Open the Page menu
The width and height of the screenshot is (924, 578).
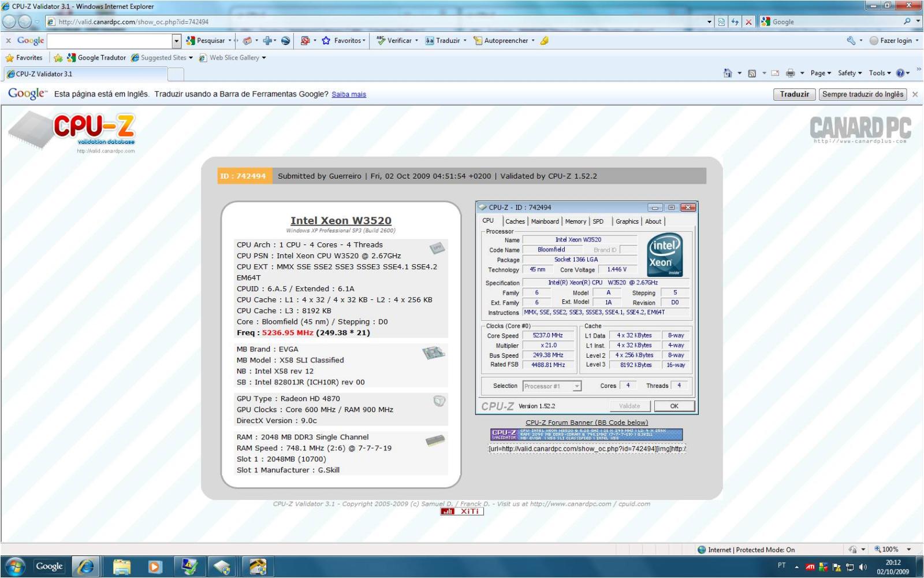(821, 73)
